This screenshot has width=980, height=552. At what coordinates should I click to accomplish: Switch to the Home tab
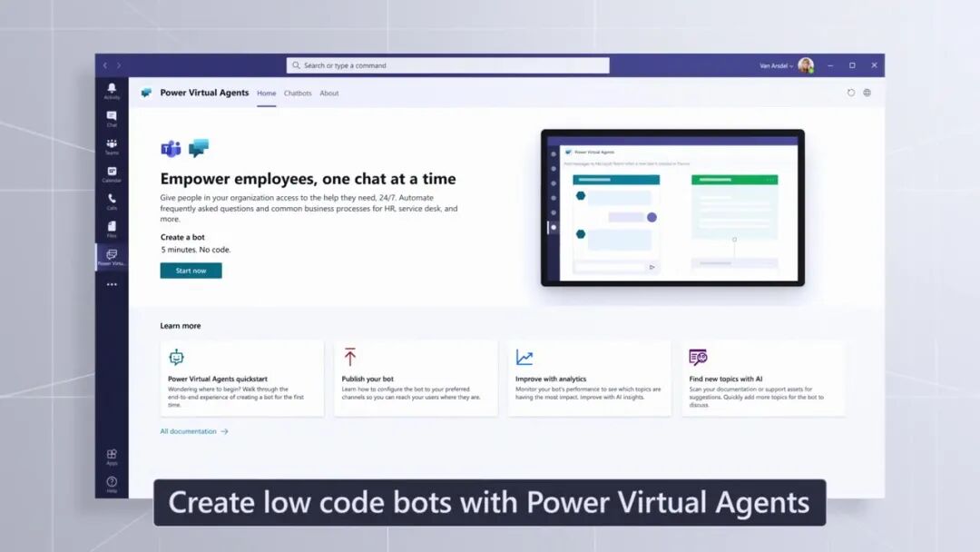266,94
